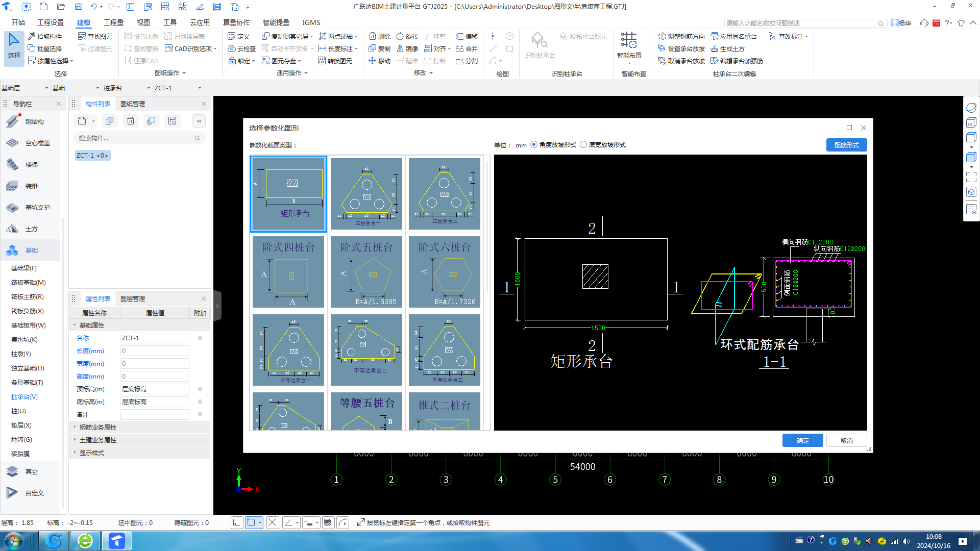Screen dimensions: 980x551
Task: Choose the 阶式四桩台 section thumbnail
Action: click(288, 272)
